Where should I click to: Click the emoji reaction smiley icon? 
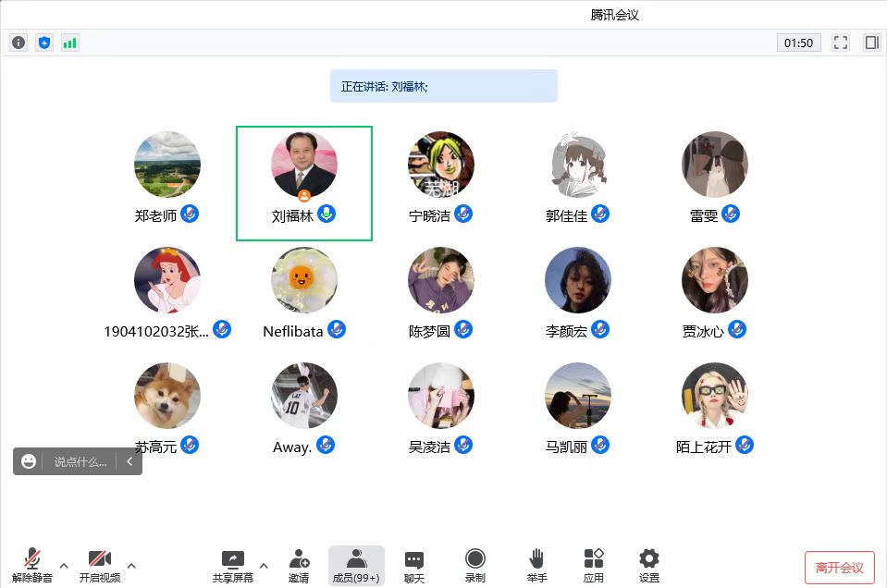29,461
